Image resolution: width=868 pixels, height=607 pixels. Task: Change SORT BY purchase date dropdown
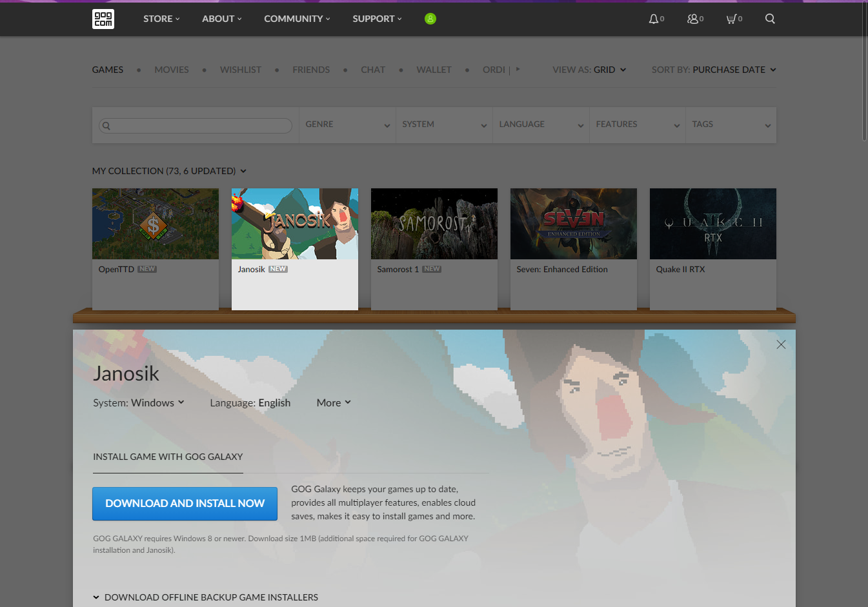coord(714,70)
